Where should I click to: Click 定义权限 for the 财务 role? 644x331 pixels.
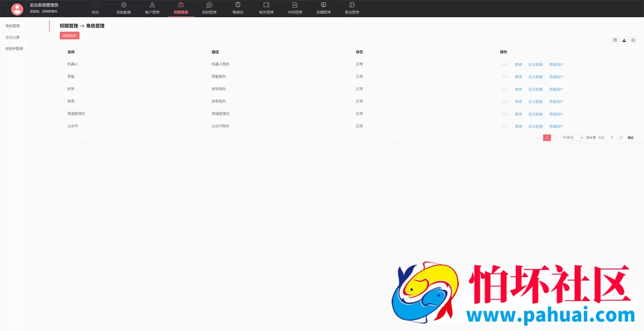click(535, 89)
